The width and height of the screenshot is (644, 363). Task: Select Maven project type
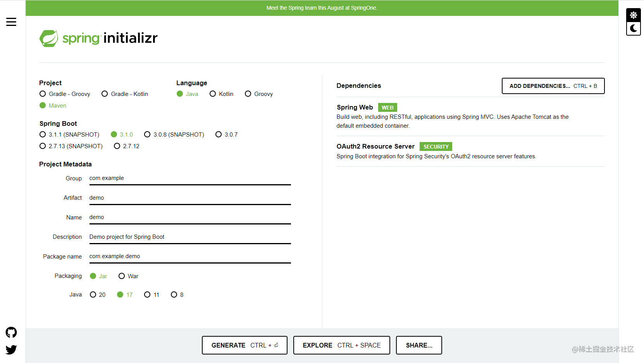click(53, 106)
